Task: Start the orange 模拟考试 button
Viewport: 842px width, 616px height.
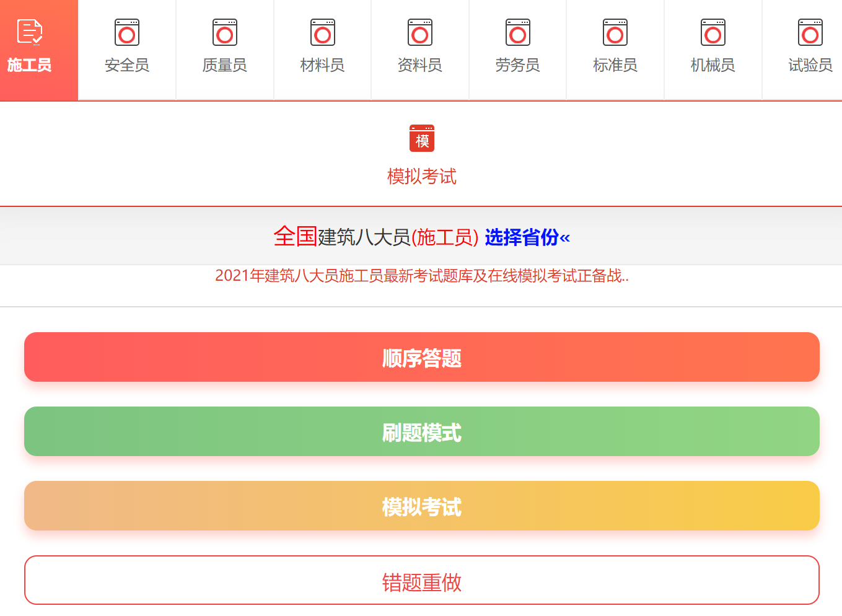Action: pyautogui.click(x=422, y=506)
